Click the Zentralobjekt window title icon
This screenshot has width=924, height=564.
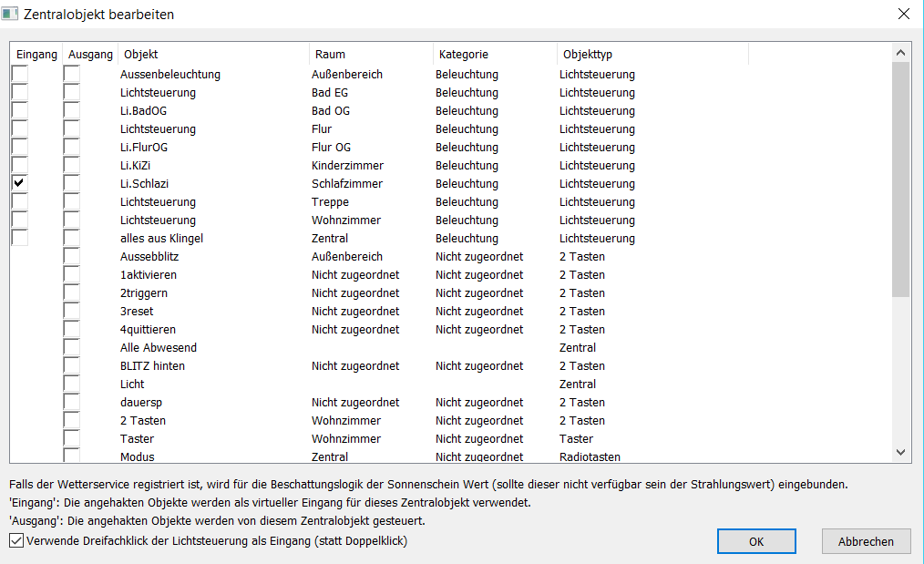tap(9, 14)
